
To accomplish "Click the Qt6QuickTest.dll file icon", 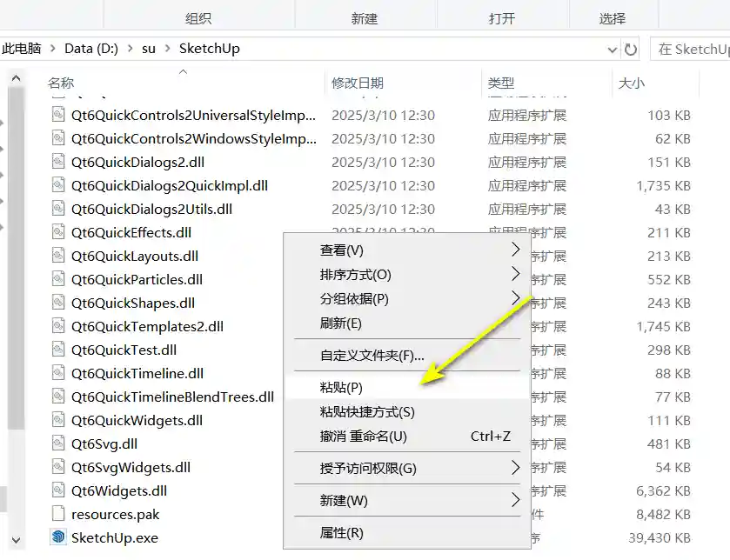I will point(58,350).
